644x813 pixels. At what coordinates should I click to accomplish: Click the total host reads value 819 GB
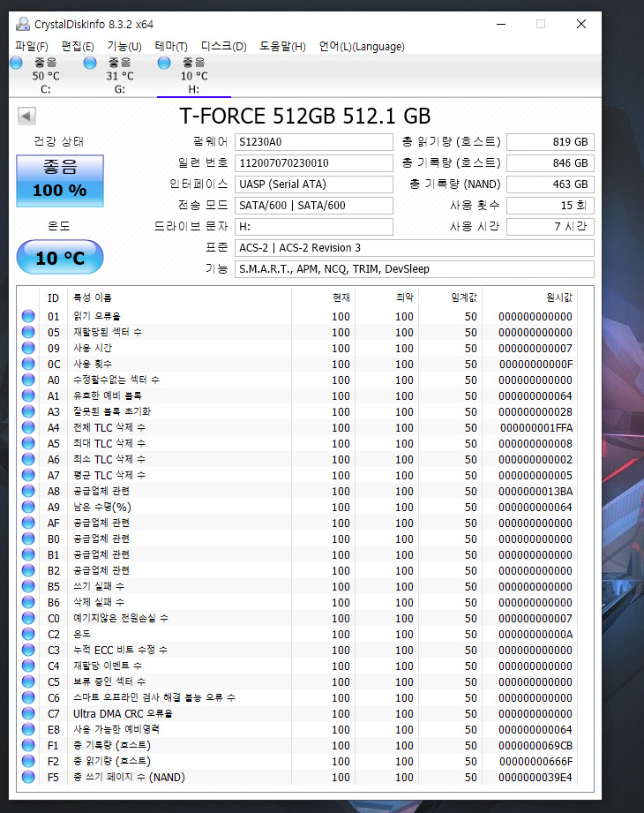[x=550, y=142]
